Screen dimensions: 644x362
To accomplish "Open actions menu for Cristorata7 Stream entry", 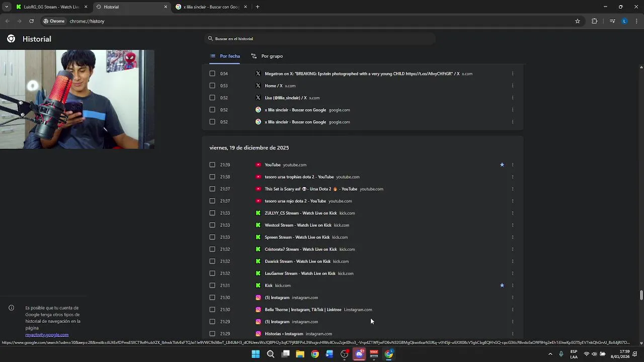I will coord(513,249).
